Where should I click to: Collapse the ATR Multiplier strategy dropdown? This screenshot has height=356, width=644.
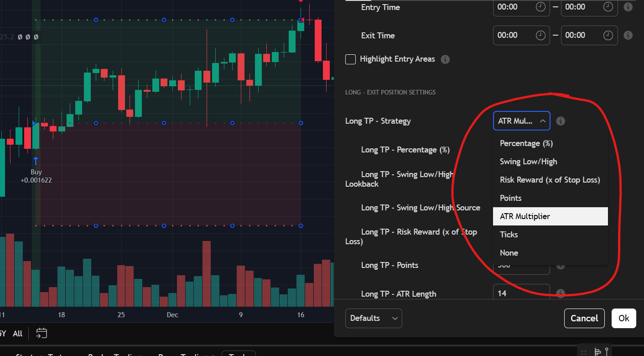pos(521,120)
